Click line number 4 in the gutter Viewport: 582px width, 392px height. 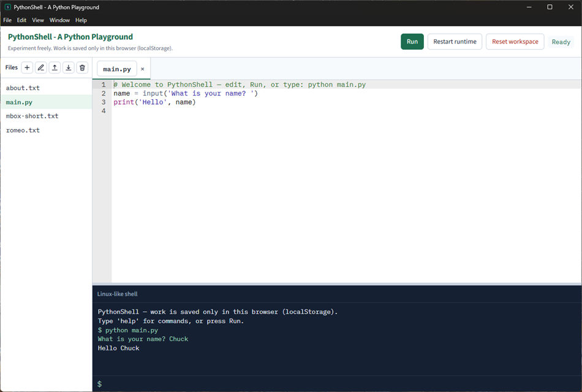tap(104, 111)
